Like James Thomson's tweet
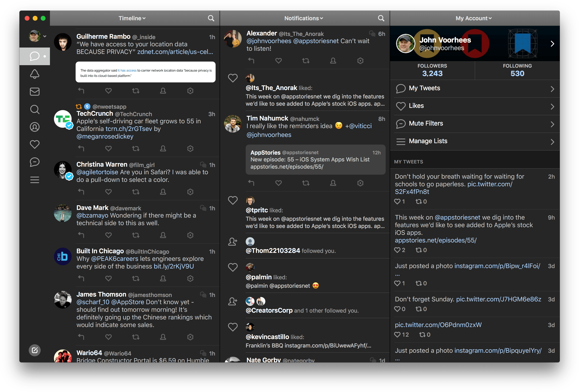Image resolution: width=579 pixels, height=392 pixels. pos(108,337)
